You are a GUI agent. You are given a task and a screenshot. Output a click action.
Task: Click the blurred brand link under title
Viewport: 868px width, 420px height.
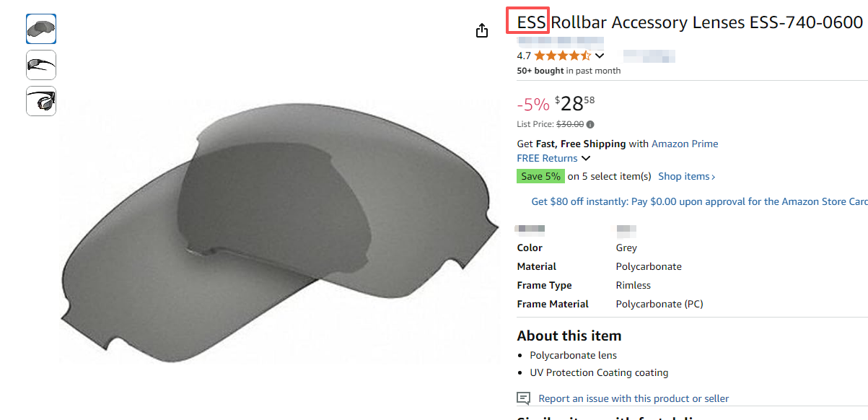tap(561, 40)
